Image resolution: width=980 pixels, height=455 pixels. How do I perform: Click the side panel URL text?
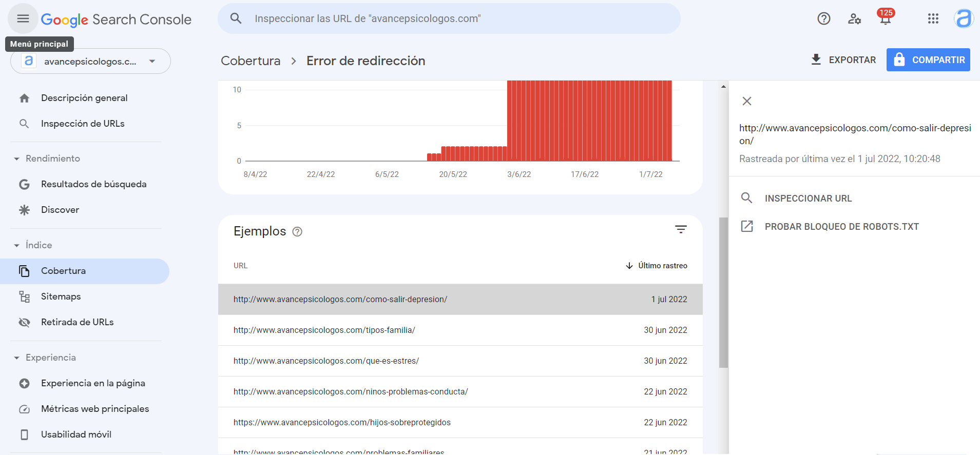tap(855, 134)
